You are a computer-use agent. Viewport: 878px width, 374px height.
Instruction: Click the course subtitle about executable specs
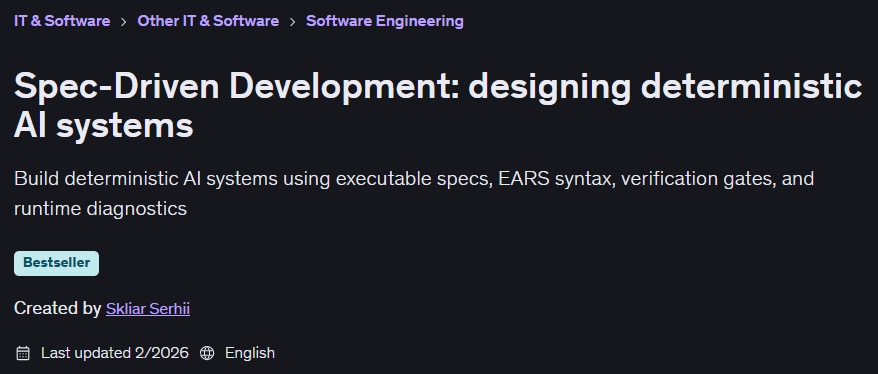click(414, 194)
